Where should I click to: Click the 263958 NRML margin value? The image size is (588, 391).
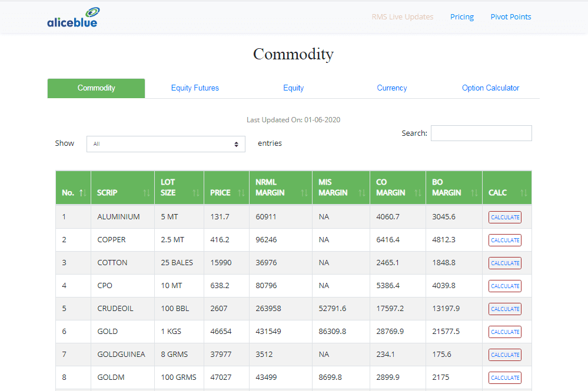tap(268, 308)
